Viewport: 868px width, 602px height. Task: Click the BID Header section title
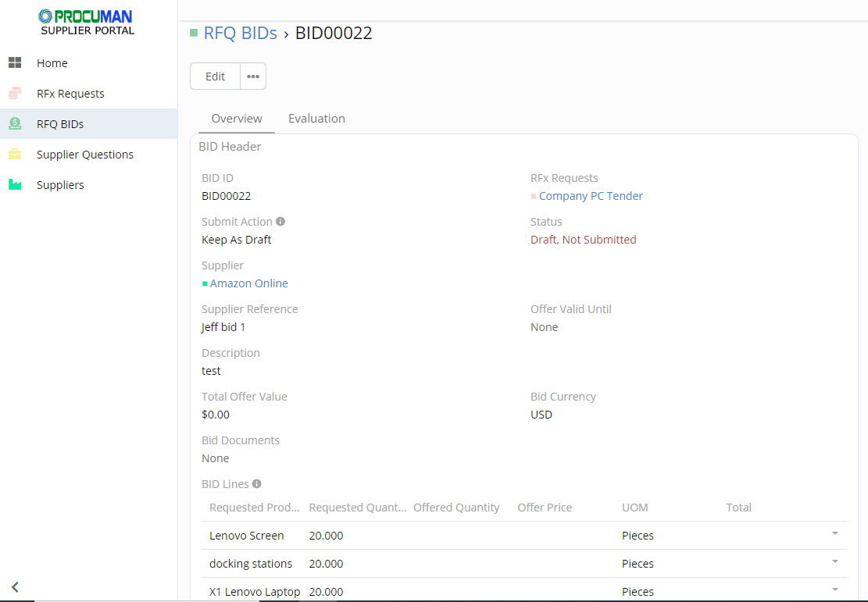pyautogui.click(x=230, y=147)
